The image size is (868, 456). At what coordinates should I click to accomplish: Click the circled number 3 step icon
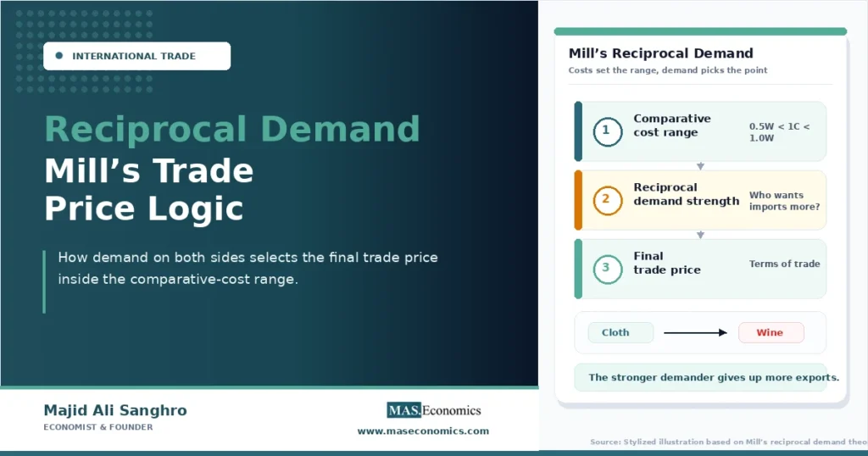coord(607,269)
